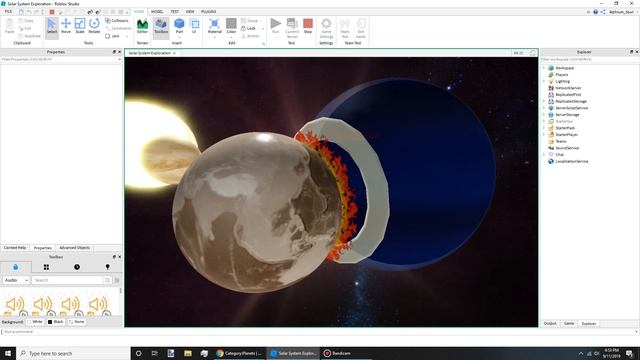Open the UI insert tool
Screen dimensions: 640x360
(x=195, y=27)
